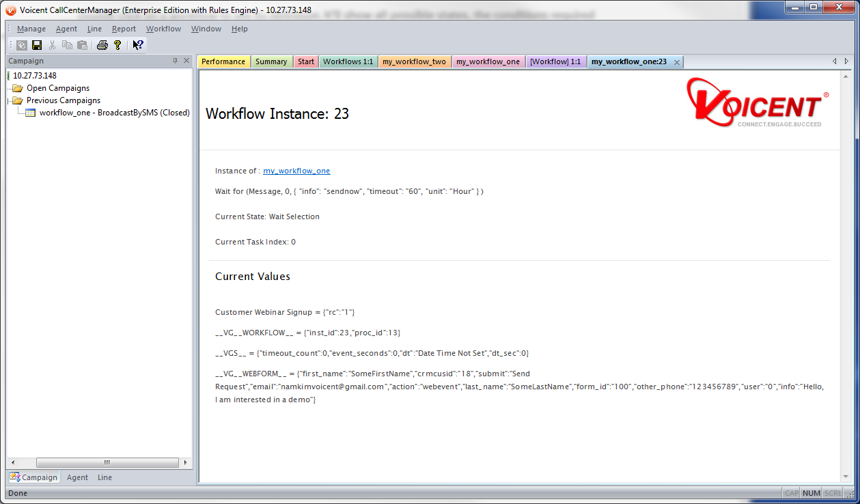860x504 pixels.
Task: Select the Agent tab at panel bottom
Action: (77, 477)
